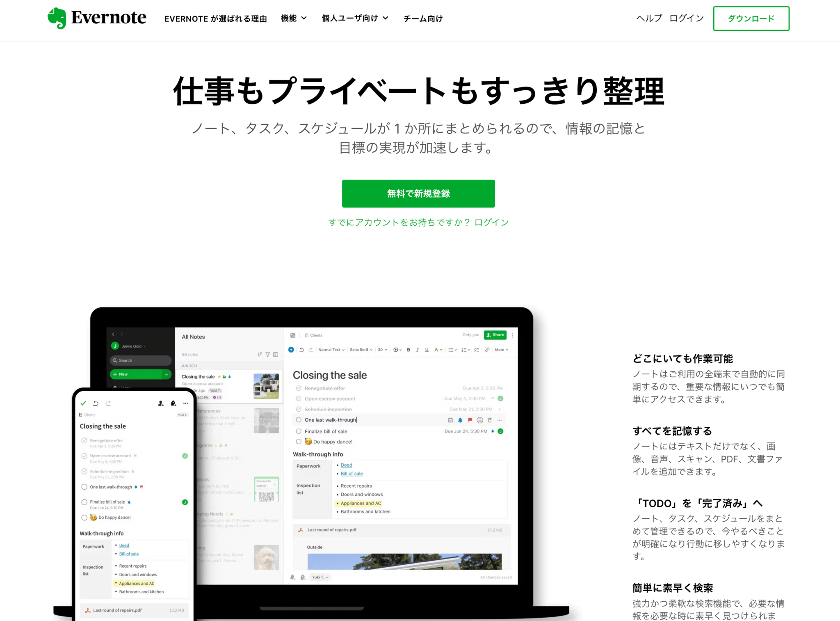Screen dimensions: 840x621
Task: Open EVERNOTE が選ばれる理由 menu item
Action: pyautogui.click(x=215, y=18)
